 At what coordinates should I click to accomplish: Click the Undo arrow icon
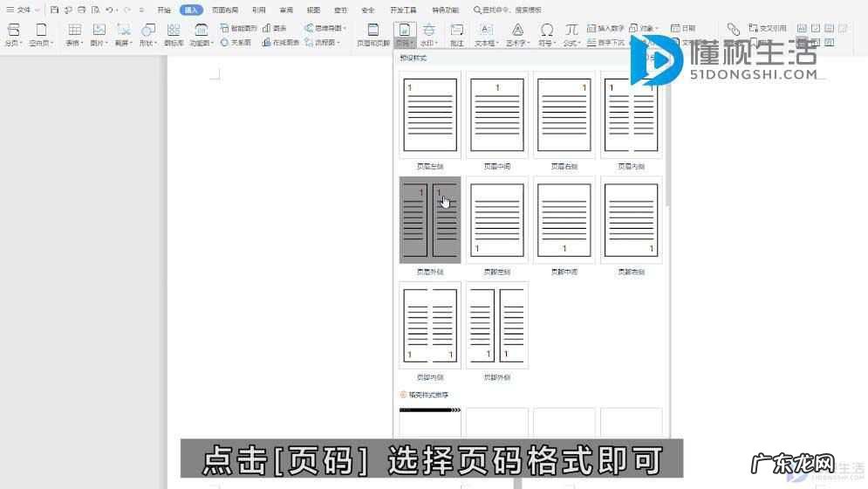coord(109,10)
